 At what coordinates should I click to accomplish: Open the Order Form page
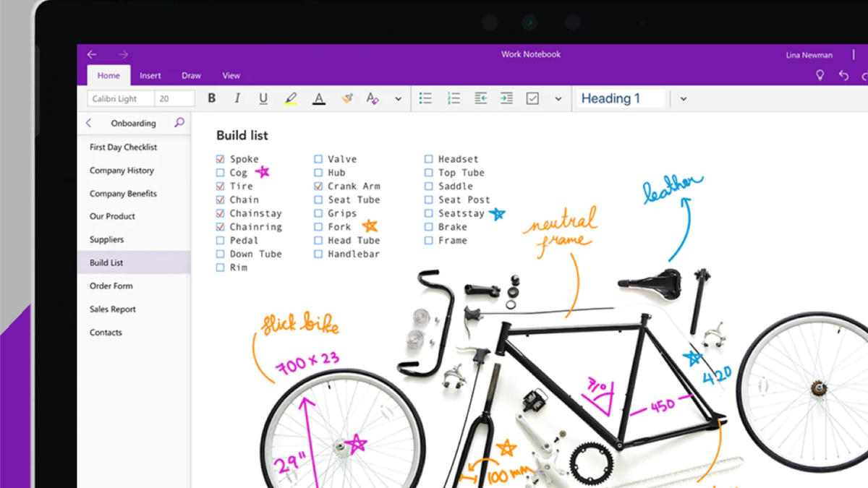pos(111,286)
